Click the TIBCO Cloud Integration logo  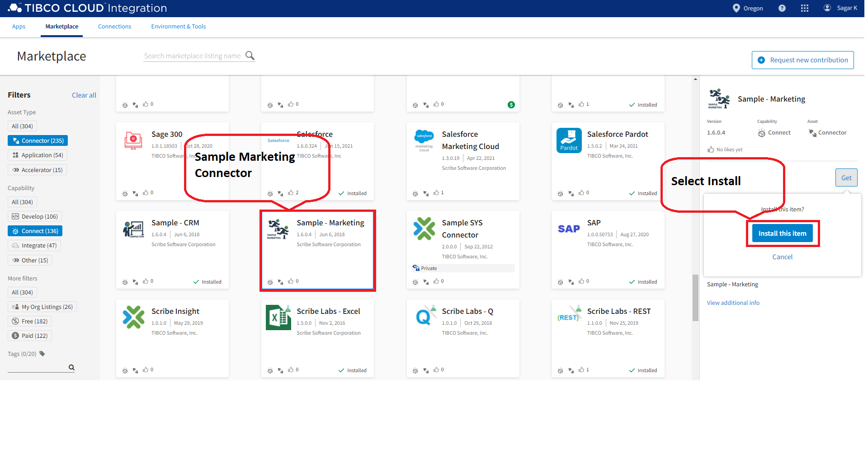tap(88, 8)
